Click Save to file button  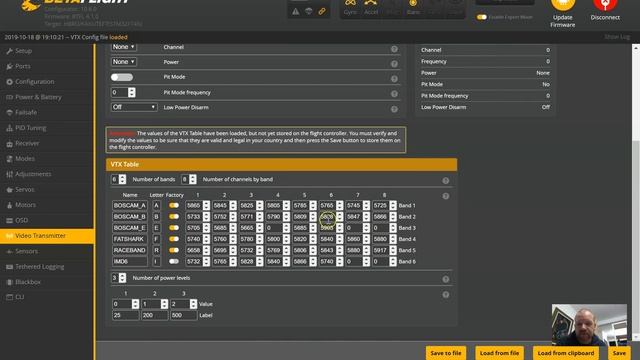point(446,353)
